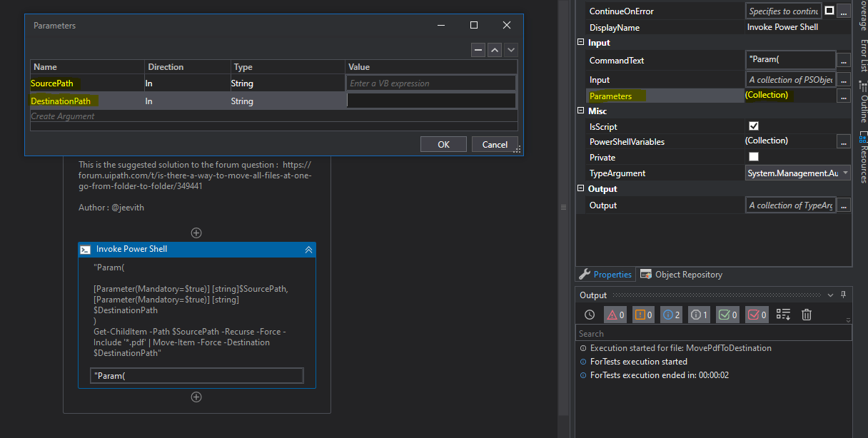Add activity with plus above Invoke Power Shell

point(196,233)
